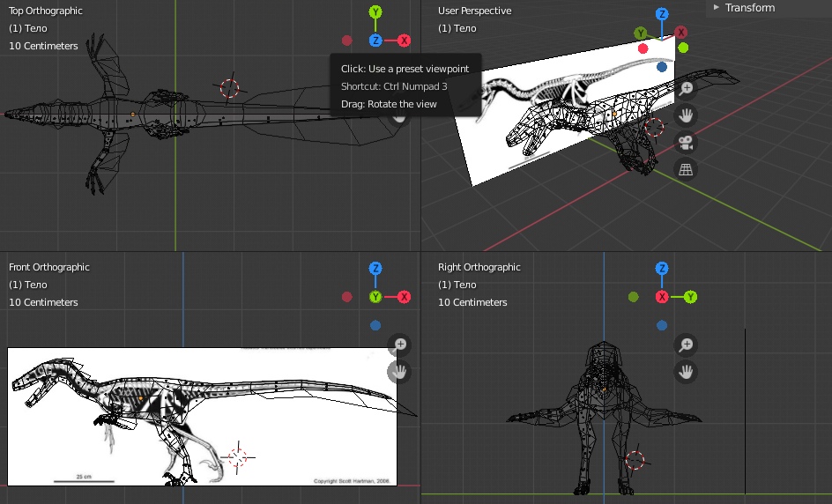Click the blue Z axis in Front Orthographic gizmo
The height and width of the screenshot is (504, 832).
click(x=375, y=268)
